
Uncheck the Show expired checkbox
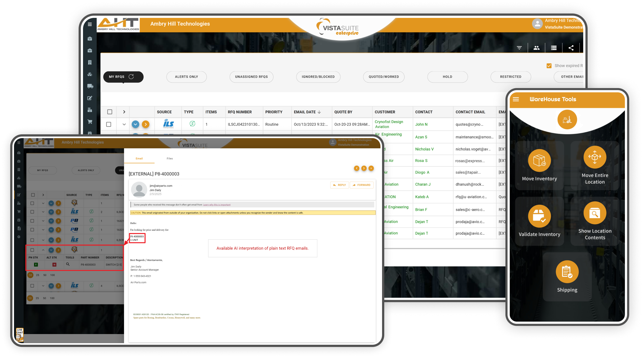pos(549,65)
